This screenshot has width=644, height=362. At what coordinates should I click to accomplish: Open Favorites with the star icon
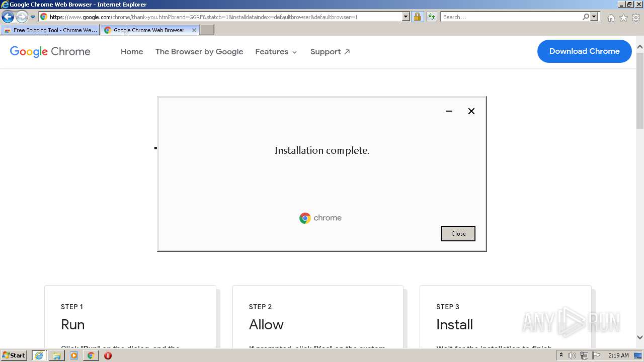point(623,18)
